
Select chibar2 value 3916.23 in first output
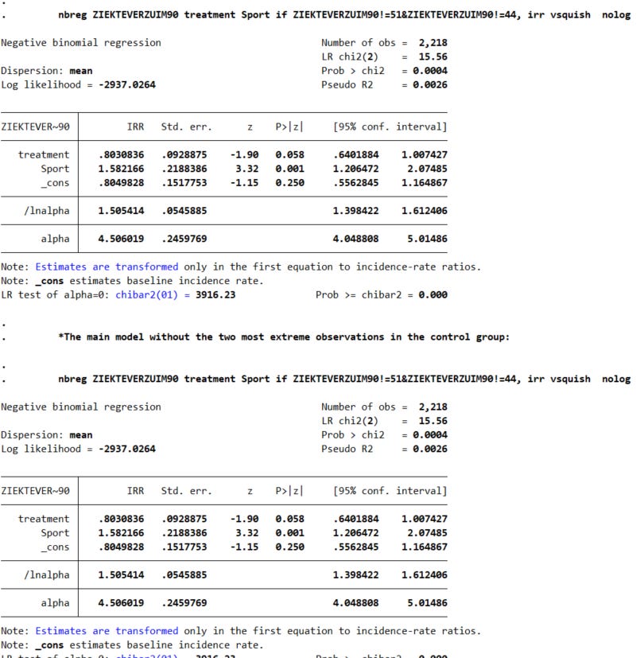click(x=215, y=295)
